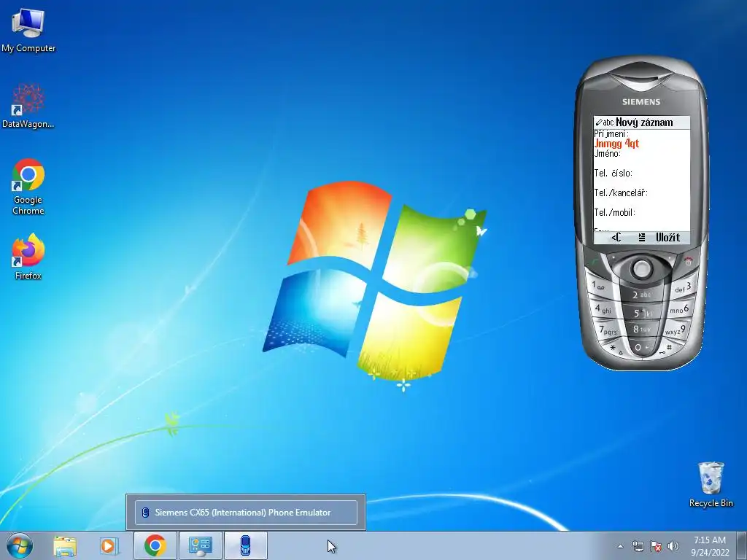Tap the phone's 3 def key
747x560 pixels.
click(682, 287)
